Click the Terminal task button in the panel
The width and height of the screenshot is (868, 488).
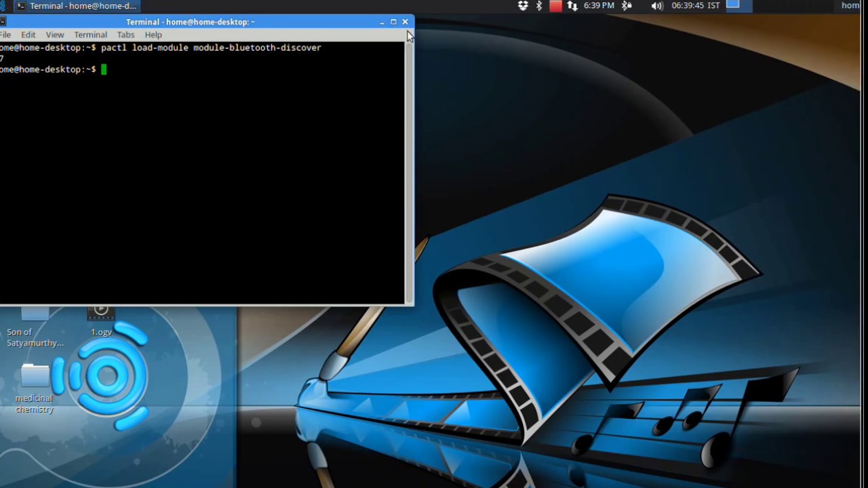point(76,6)
